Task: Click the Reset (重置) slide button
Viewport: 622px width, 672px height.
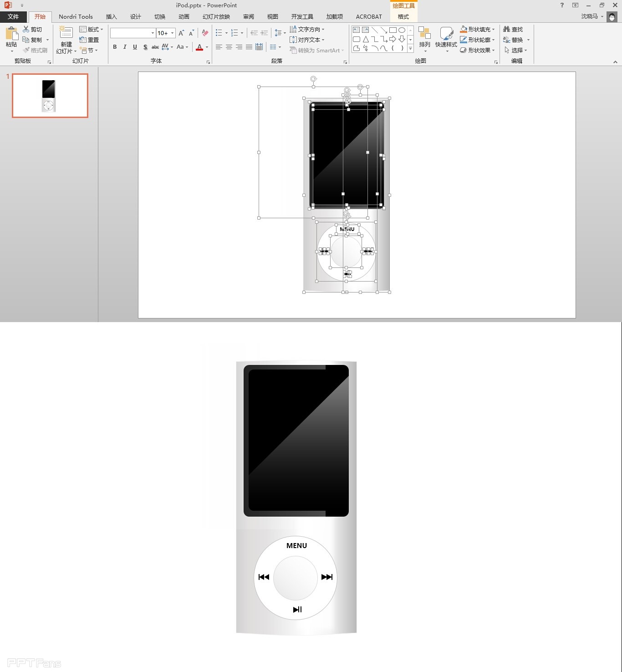Action: click(x=89, y=40)
